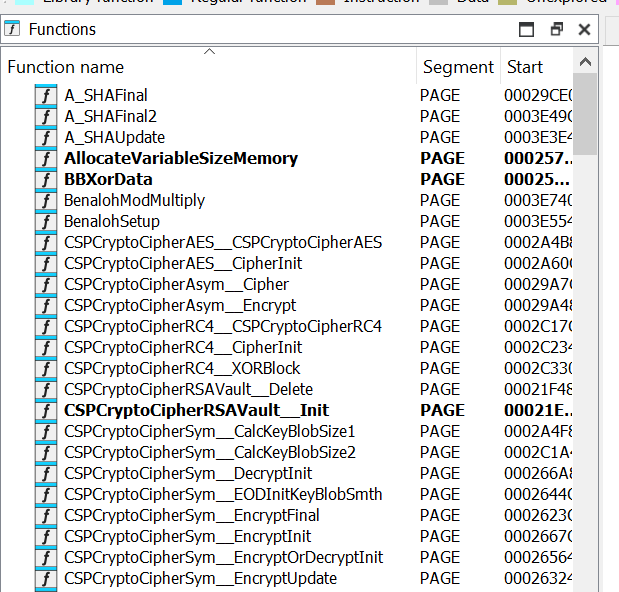The width and height of the screenshot is (619, 592).
Task: Click the icon next to CSPCryptoCipherRC4___XORBlock
Action: click(46, 369)
